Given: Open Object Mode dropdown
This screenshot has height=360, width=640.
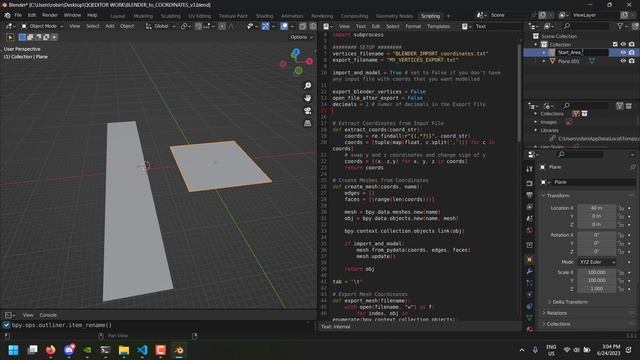Looking at the screenshot, I should pyautogui.click(x=42, y=26).
